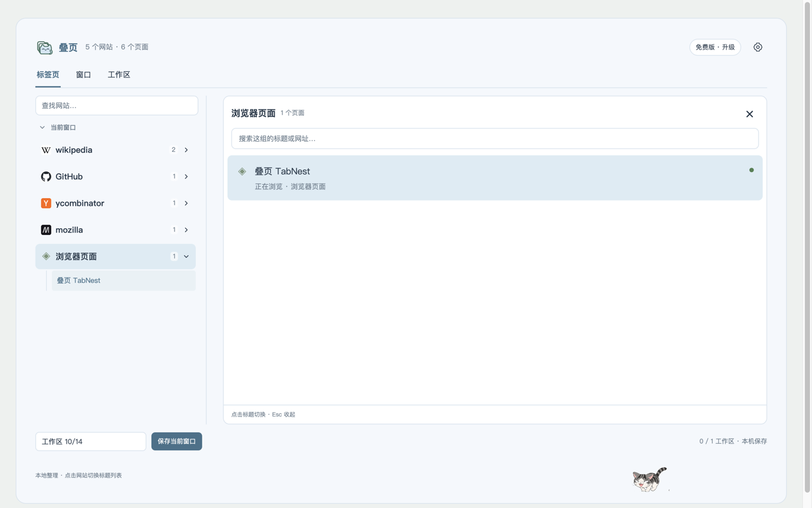Expand the GitHub group chevron
Image resolution: width=812 pixels, height=508 pixels.
(x=186, y=177)
